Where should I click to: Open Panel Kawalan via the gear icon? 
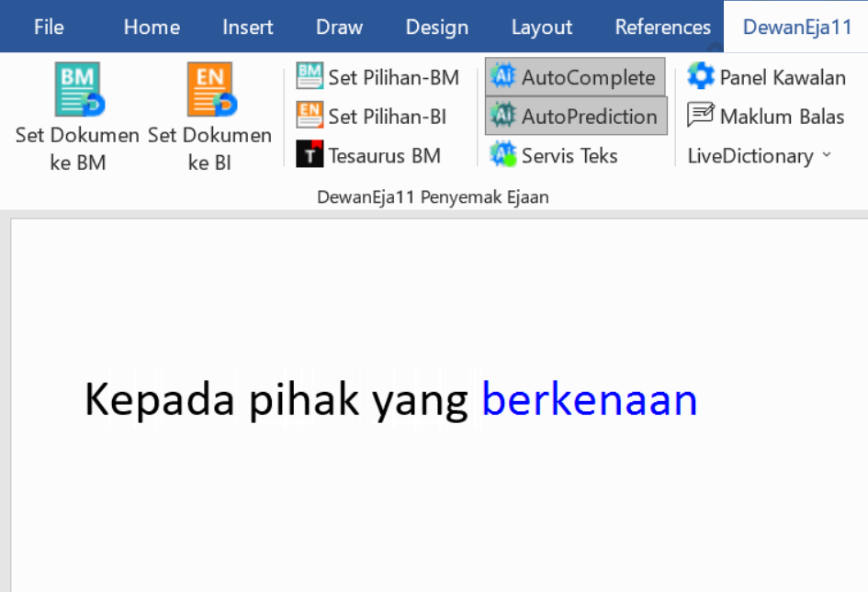click(701, 77)
